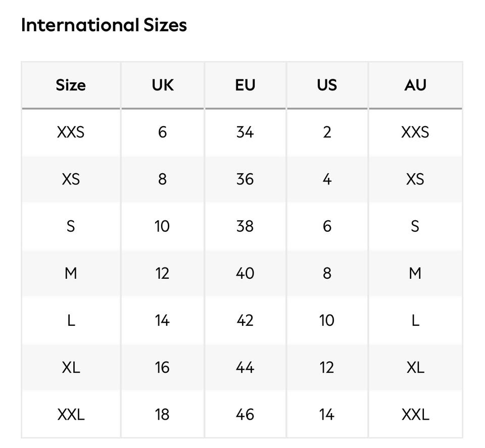485x448 pixels.
Task: Select UK size 6 cell
Action: click(x=162, y=132)
